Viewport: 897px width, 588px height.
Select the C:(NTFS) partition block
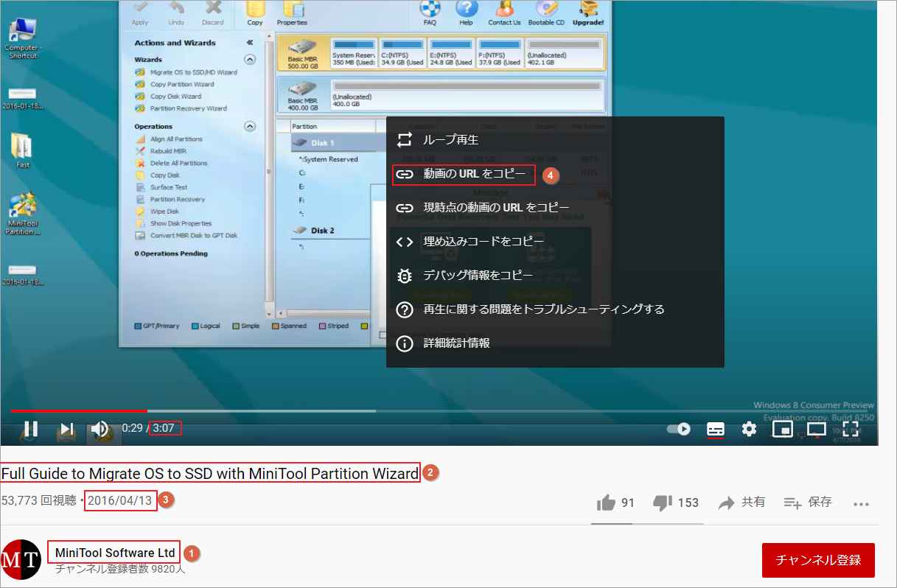point(402,53)
